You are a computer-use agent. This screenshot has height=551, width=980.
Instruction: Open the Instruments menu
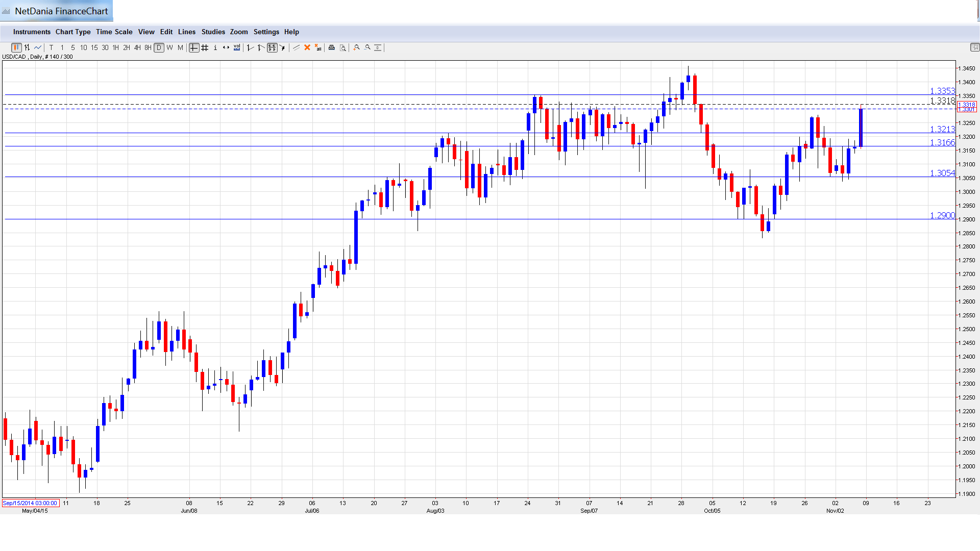[32, 32]
